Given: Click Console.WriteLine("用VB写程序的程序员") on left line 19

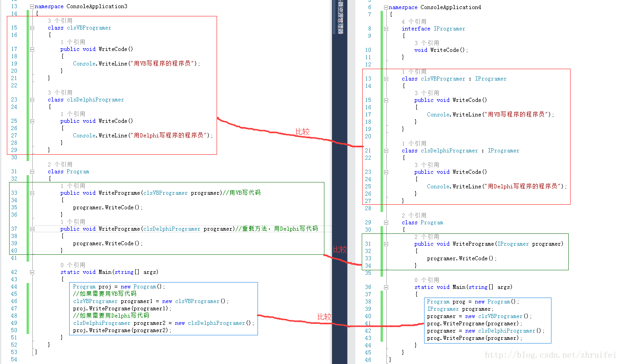Looking at the screenshot, I should (x=137, y=64).
